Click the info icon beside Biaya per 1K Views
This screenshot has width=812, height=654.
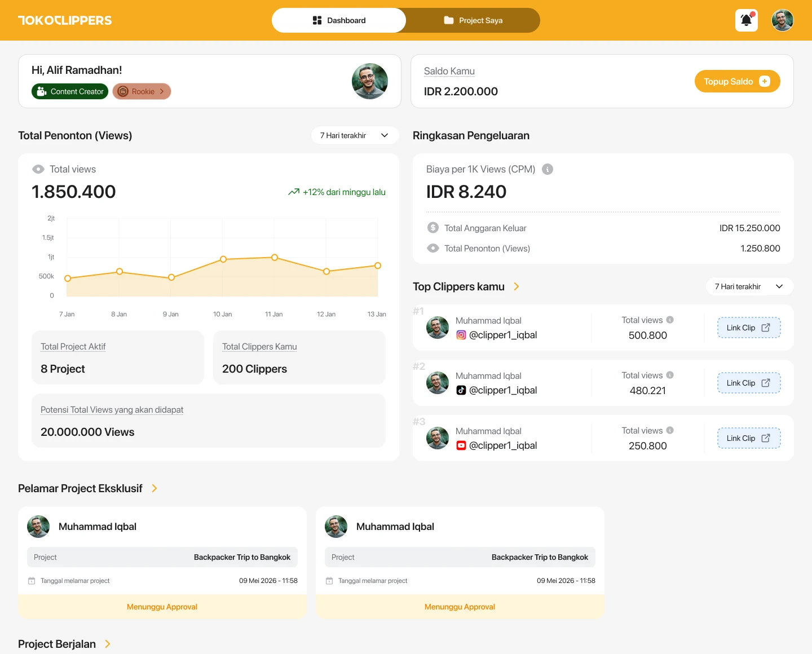(x=548, y=169)
